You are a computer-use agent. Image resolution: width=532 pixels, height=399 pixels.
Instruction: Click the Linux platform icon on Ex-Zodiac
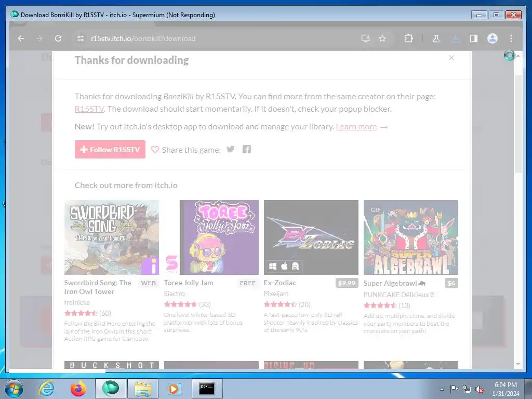[296, 267]
